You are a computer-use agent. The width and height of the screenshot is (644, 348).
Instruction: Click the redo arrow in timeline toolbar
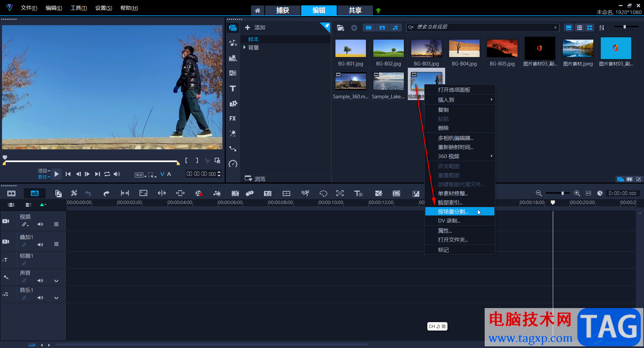click(x=106, y=193)
